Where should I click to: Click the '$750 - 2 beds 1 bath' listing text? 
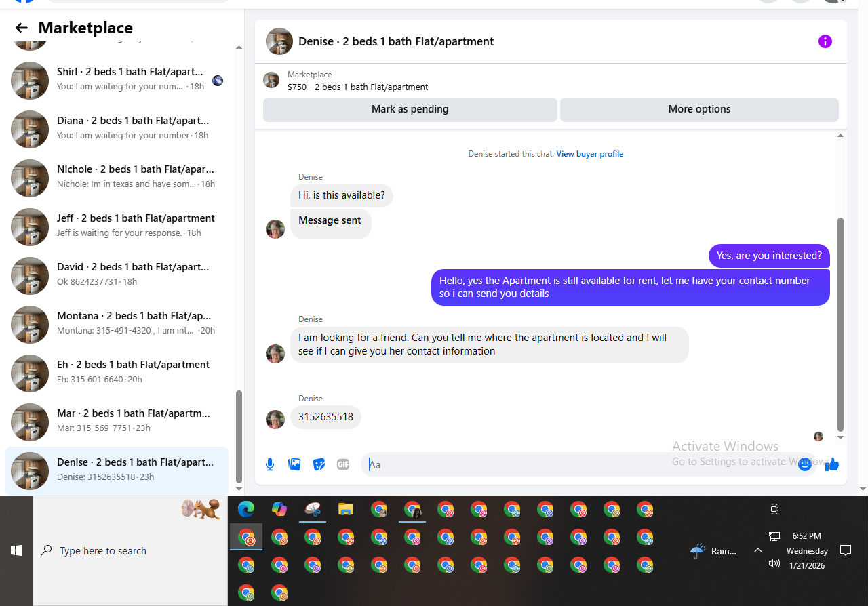click(357, 87)
